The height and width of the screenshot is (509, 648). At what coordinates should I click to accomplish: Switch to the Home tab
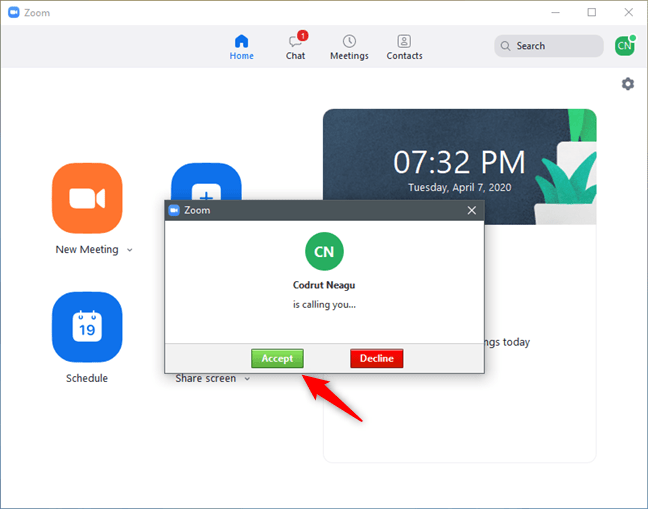click(241, 47)
